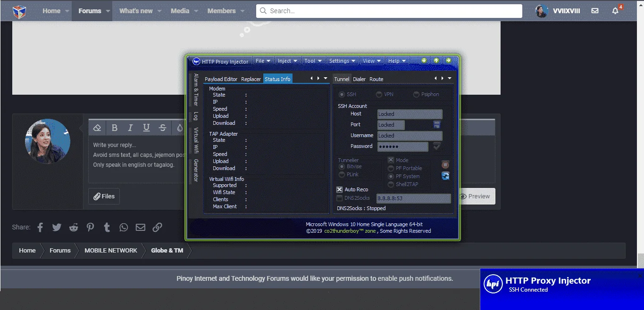Open the File menu dropdown in Injector
The width and height of the screenshot is (644, 310).
click(x=263, y=61)
